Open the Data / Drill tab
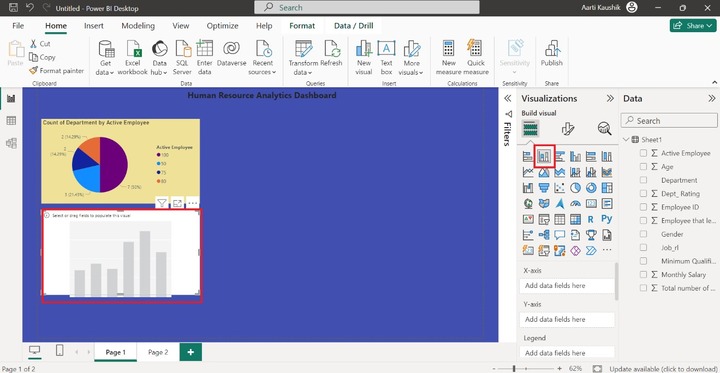The width and height of the screenshot is (720, 373). (x=354, y=26)
